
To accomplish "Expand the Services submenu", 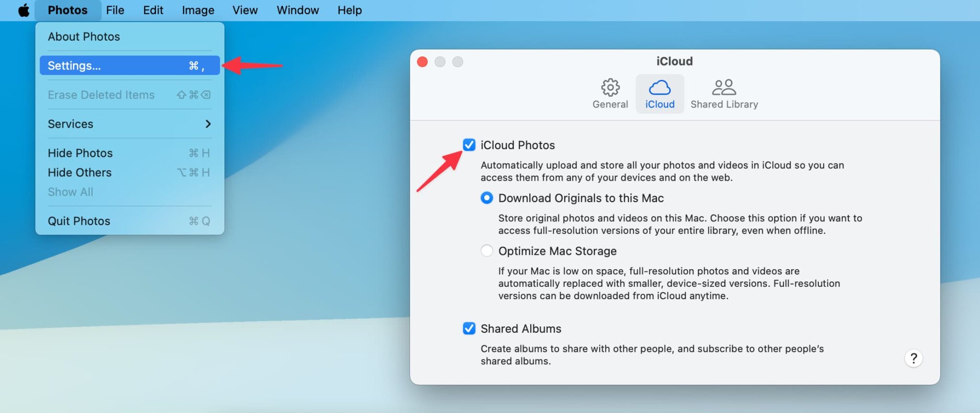I will pyautogui.click(x=130, y=124).
